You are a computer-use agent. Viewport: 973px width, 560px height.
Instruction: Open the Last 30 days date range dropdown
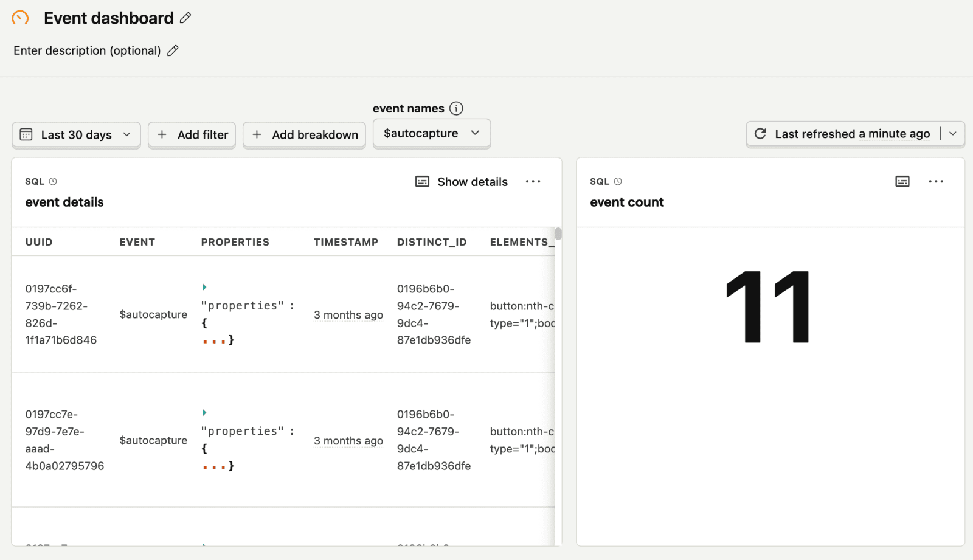pyautogui.click(x=76, y=134)
